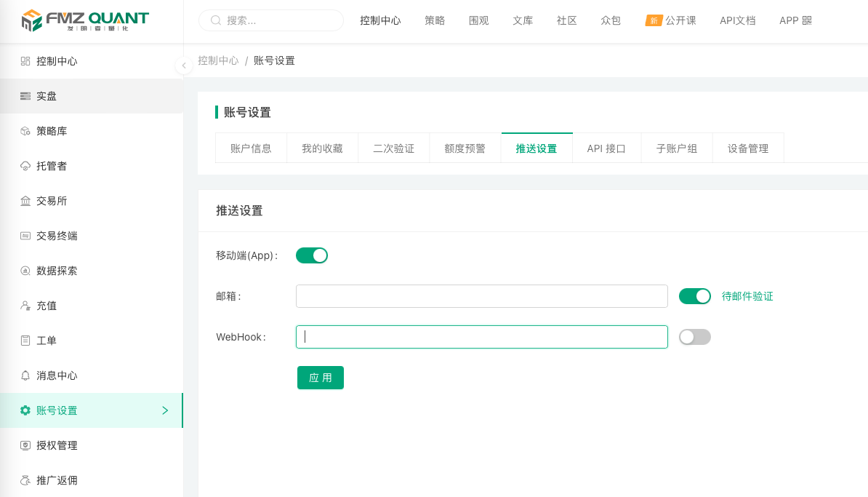Switch to the API 接口 tab
868x497 pixels.
tap(606, 148)
